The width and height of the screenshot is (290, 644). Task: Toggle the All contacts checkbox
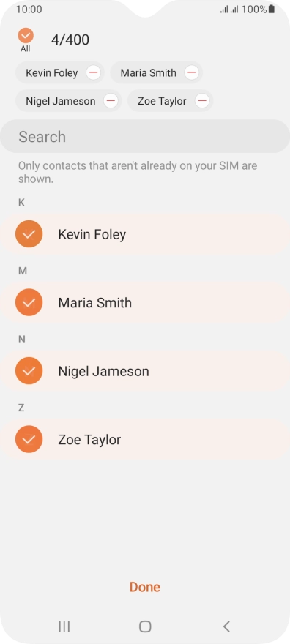[26, 36]
